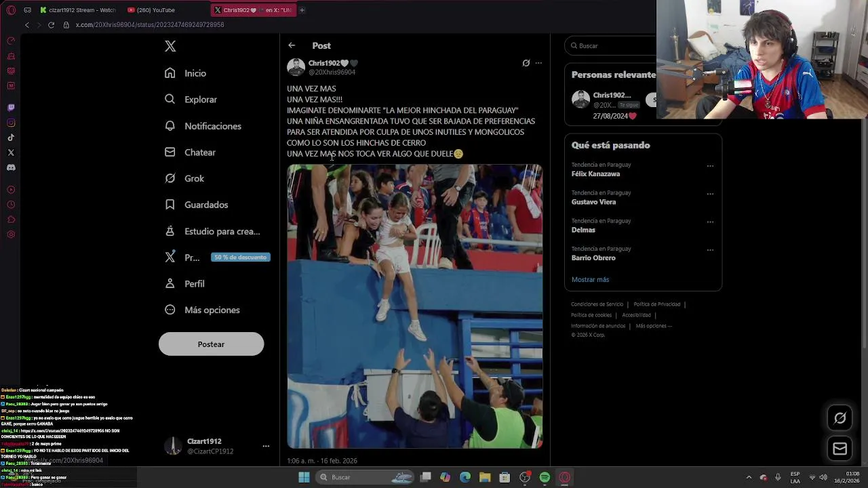The image size is (868, 488).
Task: Open the floating Grok button
Action: (840, 418)
